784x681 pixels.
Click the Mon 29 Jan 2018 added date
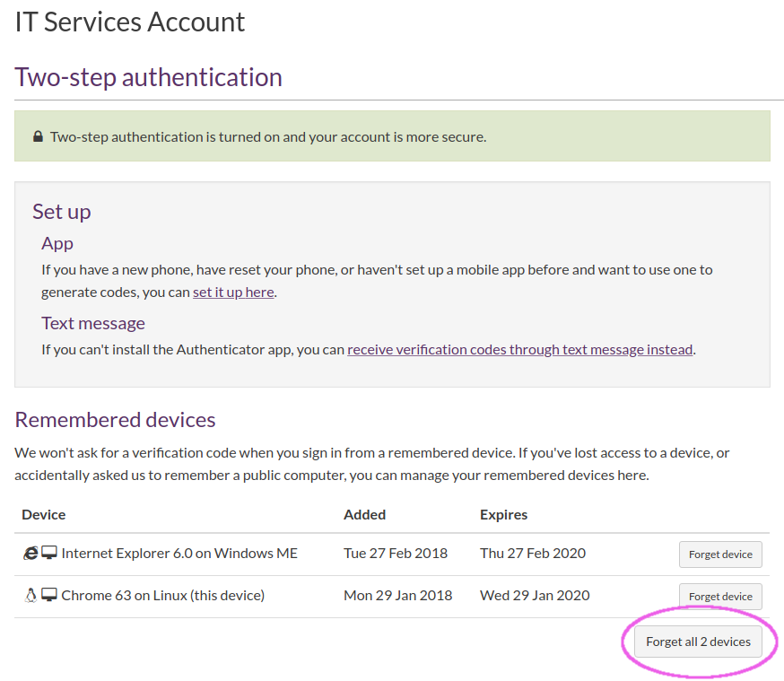tap(397, 596)
